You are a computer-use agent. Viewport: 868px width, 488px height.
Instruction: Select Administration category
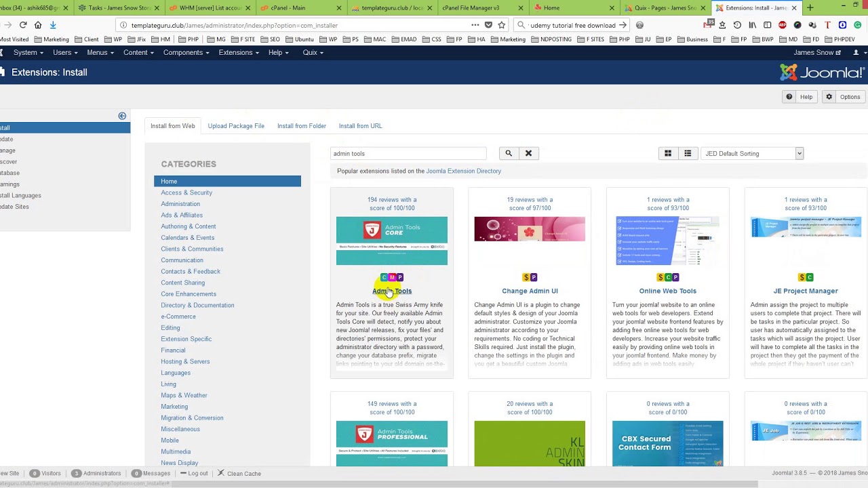point(180,204)
